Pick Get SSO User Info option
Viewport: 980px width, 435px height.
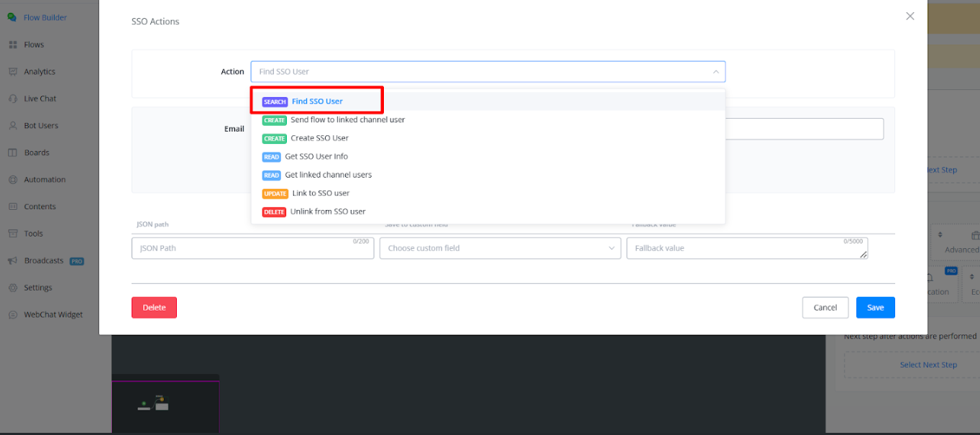[x=316, y=157]
